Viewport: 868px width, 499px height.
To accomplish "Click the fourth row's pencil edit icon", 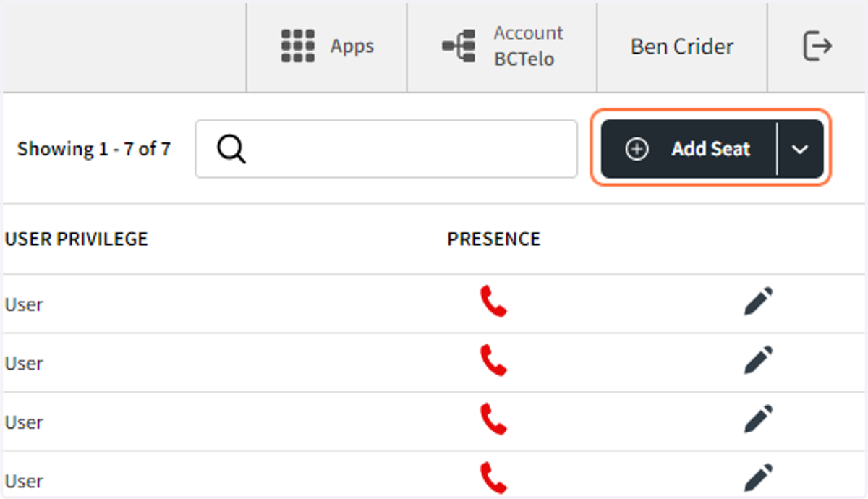I will click(x=758, y=478).
